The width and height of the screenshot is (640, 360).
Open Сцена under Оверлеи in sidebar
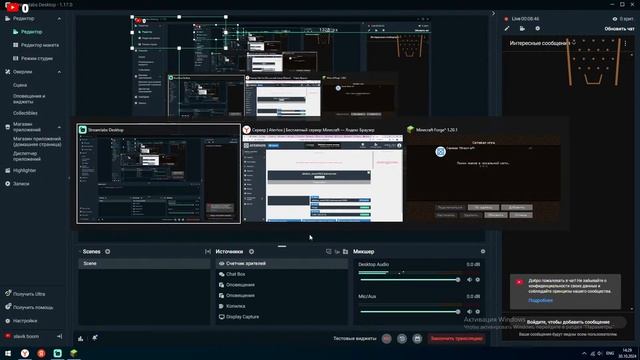point(20,85)
